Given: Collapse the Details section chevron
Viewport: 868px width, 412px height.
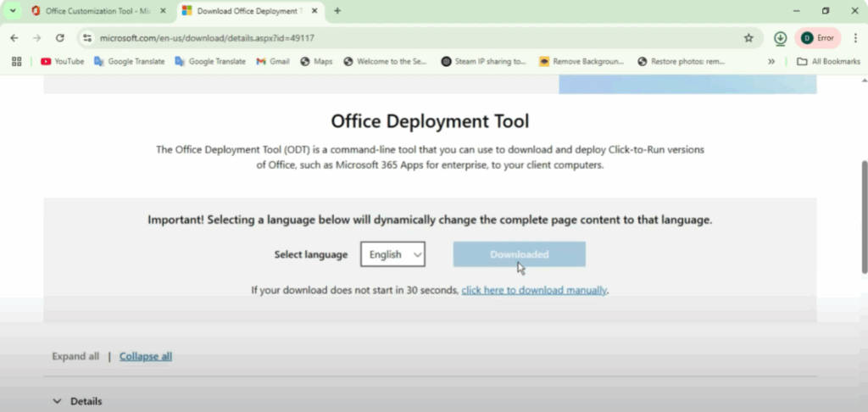Looking at the screenshot, I should click(x=57, y=402).
